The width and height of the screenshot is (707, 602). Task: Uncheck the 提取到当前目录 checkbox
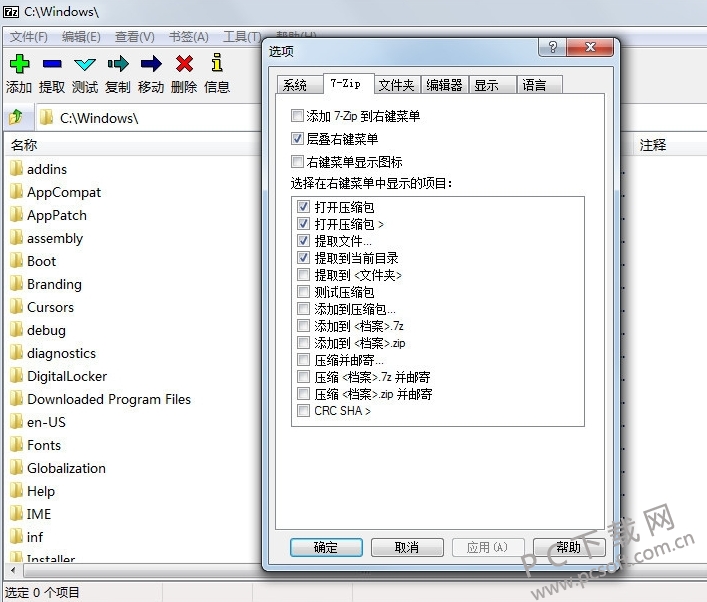point(303,257)
